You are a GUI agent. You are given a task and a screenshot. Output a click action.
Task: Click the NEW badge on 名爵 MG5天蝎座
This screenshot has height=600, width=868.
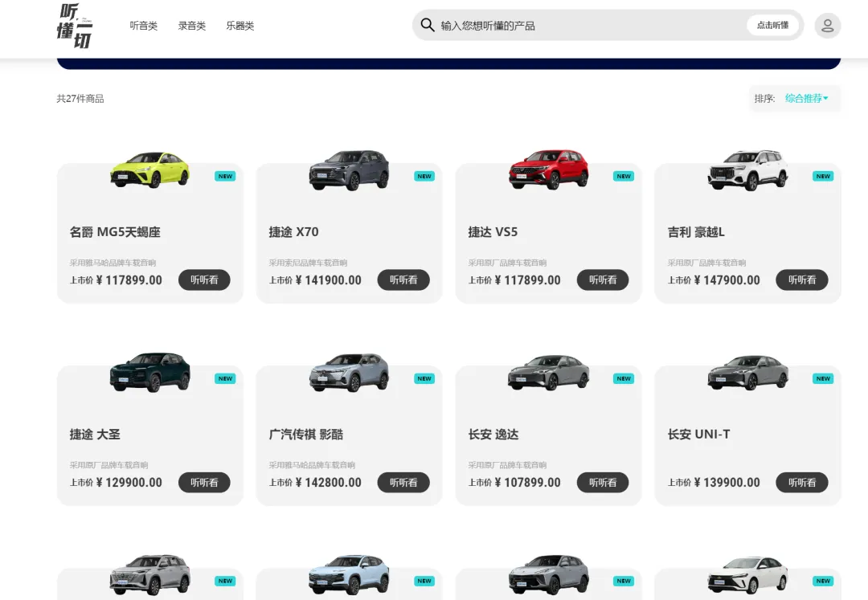pos(225,176)
